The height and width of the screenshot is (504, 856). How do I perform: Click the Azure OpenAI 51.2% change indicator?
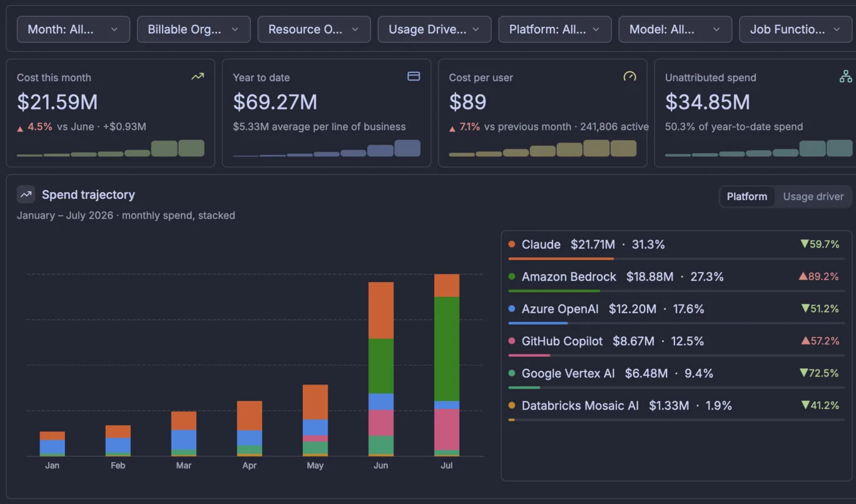click(820, 309)
